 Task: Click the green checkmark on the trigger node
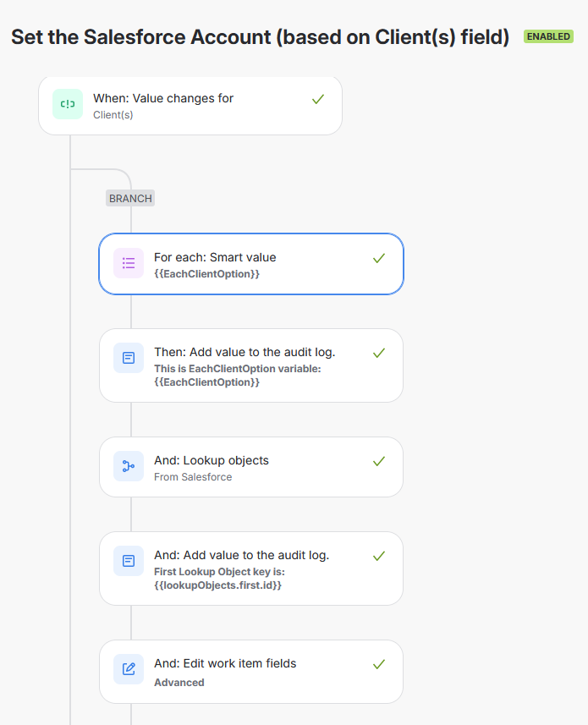click(318, 98)
